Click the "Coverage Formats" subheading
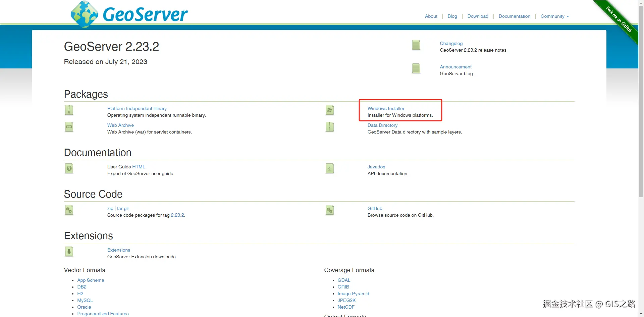644x317 pixels. point(349,270)
